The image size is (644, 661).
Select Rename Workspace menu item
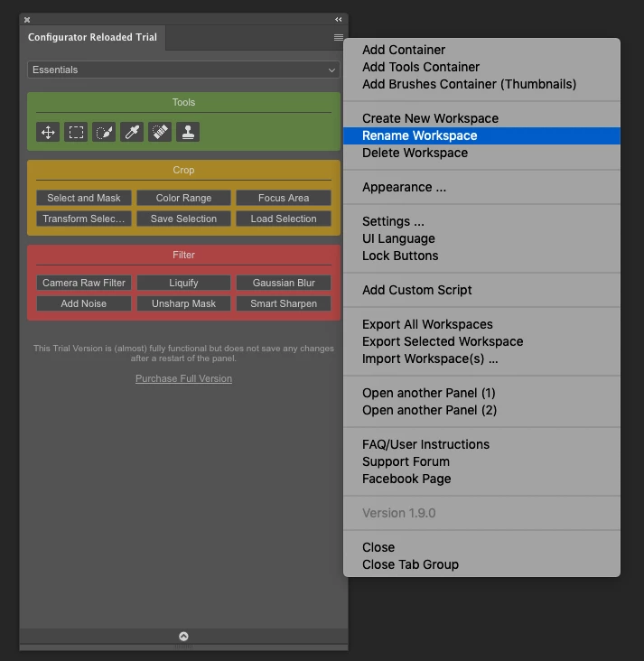coord(481,135)
